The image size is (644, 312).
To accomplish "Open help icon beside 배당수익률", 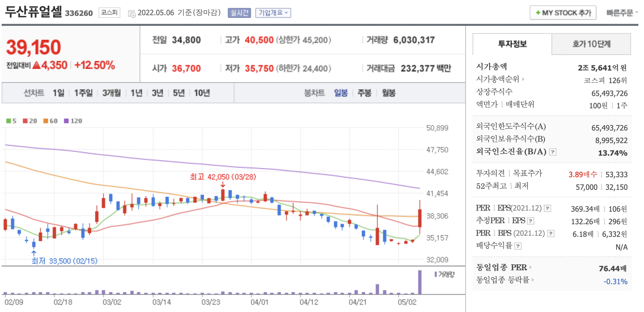I will 518,246.
